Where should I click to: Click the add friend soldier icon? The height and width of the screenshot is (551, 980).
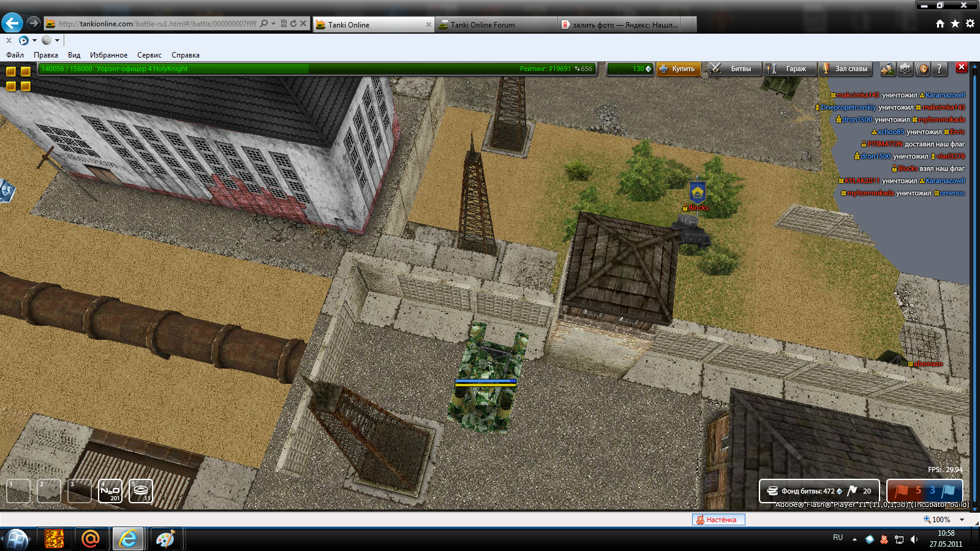pos(888,69)
